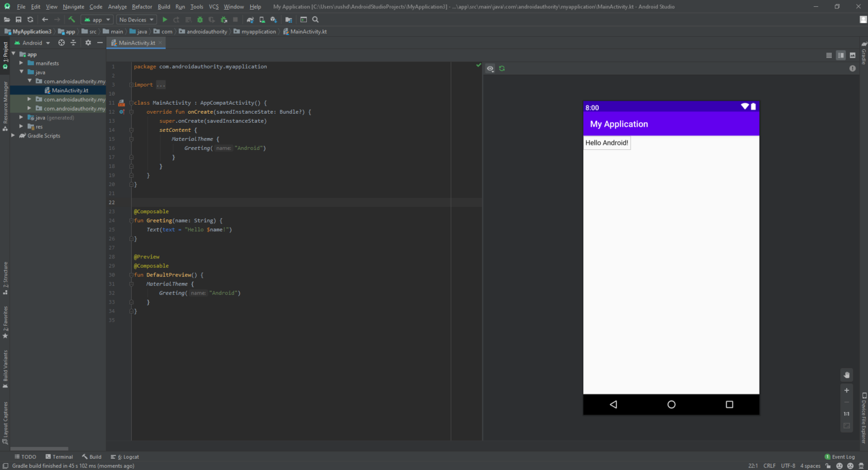Toggle the 1:1 zoom control in preview
868x470 pixels.
point(847,413)
